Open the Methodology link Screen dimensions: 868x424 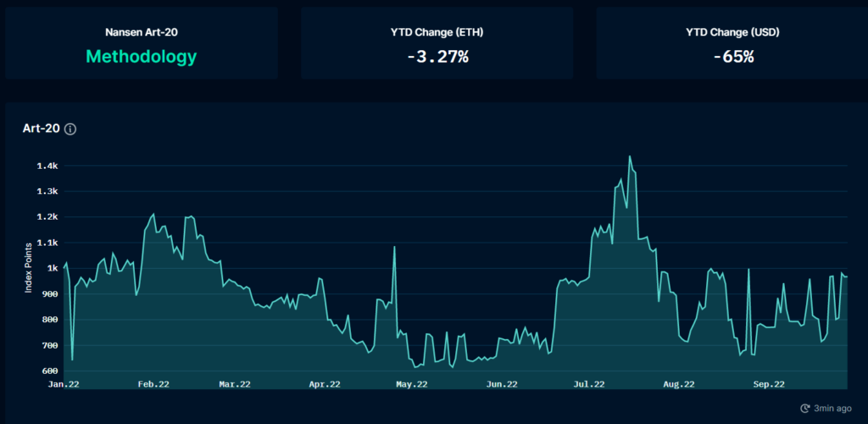pos(141,57)
